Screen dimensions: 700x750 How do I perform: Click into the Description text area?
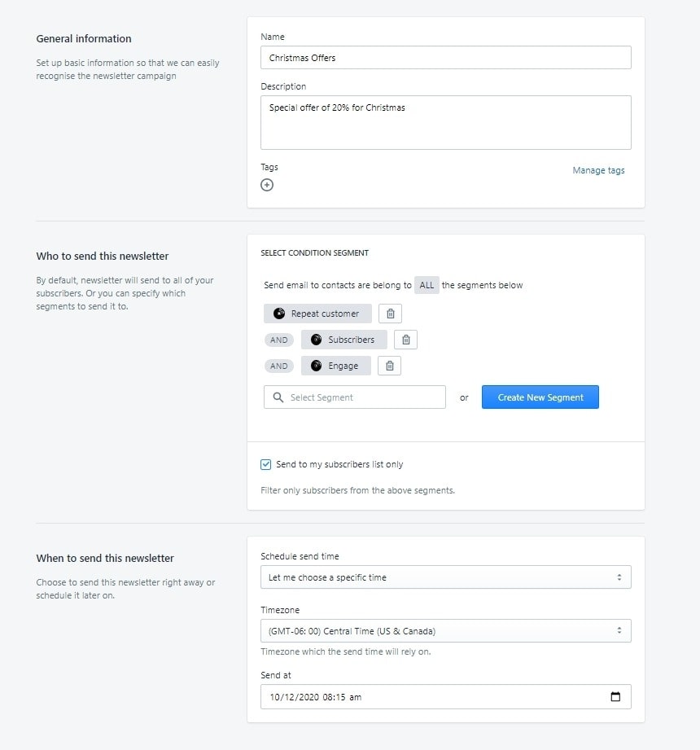[x=445, y=123]
